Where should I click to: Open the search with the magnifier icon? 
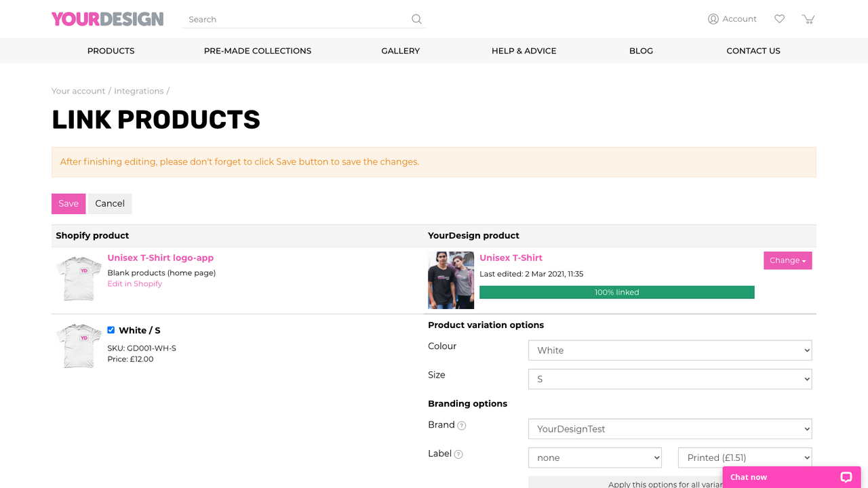point(416,19)
